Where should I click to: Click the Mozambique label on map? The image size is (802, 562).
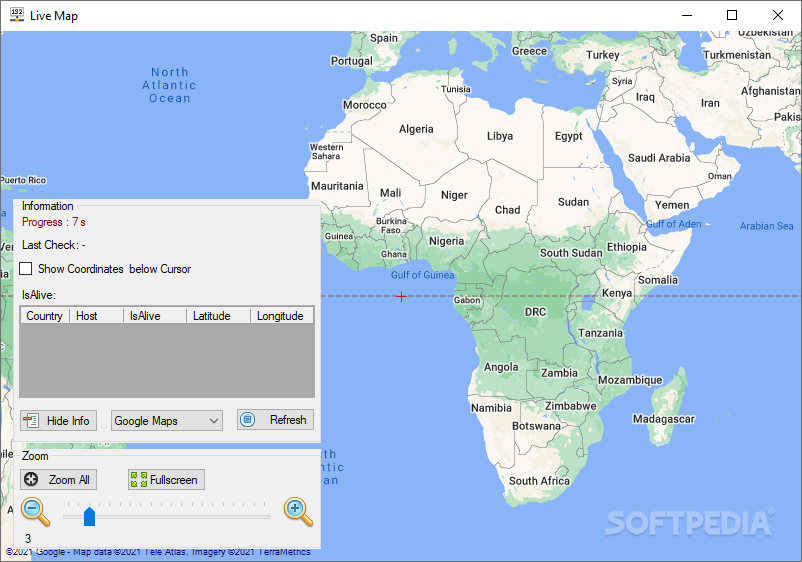[630, 380]
